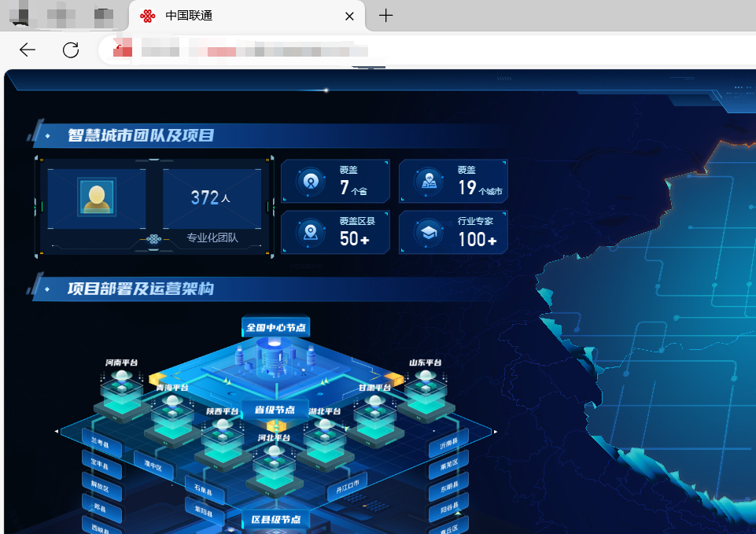Viewport: 756px width, 534px height.
Task: Click the right arrow at platform layer edge
Action: pos(495,431)
